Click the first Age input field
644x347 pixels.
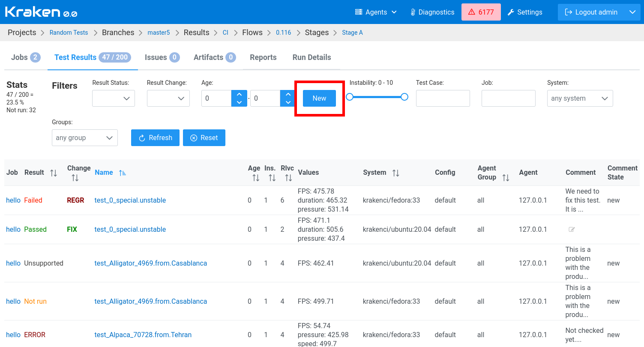point(216,98)
